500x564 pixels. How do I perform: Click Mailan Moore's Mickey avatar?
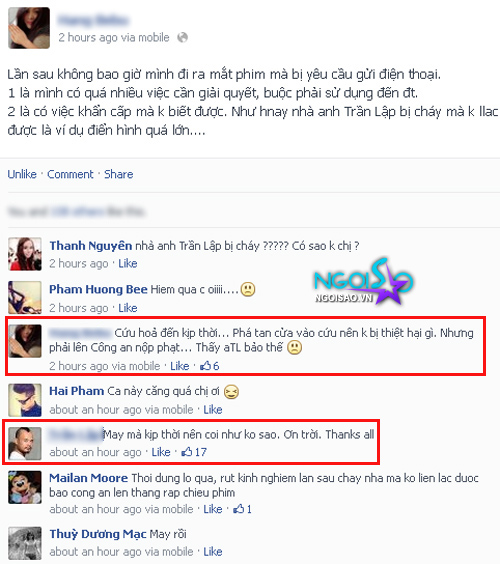pyautogui.click(x=25, y=487)
